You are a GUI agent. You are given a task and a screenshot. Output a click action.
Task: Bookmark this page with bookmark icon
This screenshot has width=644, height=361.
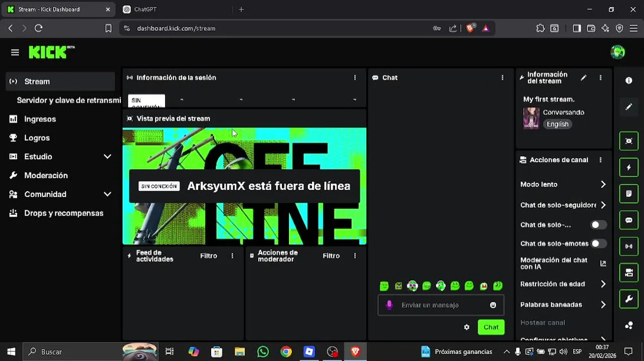pyautogui.click(x=108, y=28)
